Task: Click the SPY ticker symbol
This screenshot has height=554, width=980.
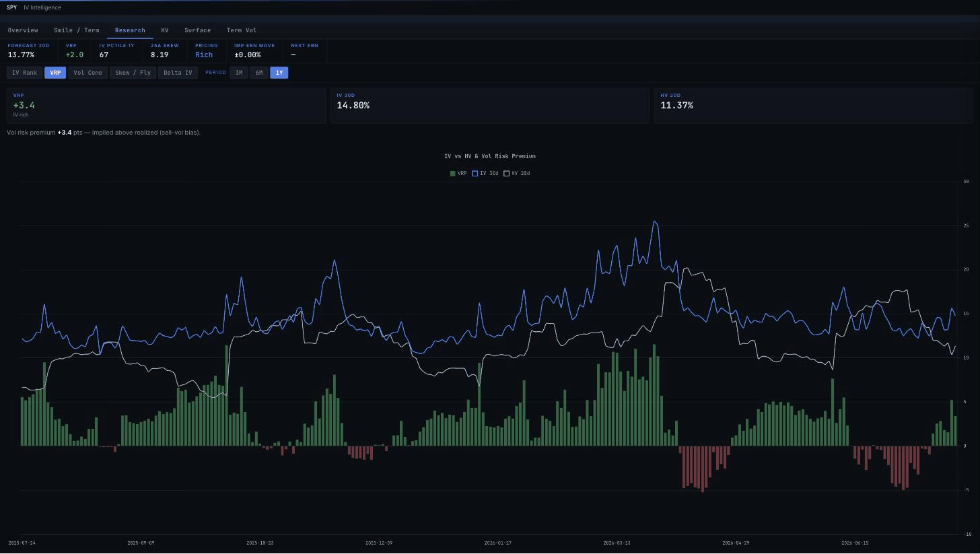Action: (12, 7)
